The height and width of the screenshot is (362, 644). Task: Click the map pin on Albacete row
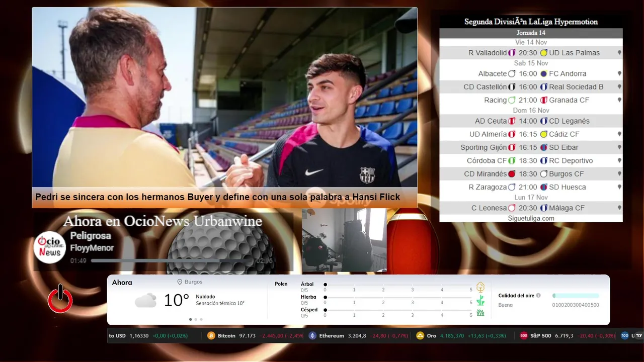tap(619, 73)
